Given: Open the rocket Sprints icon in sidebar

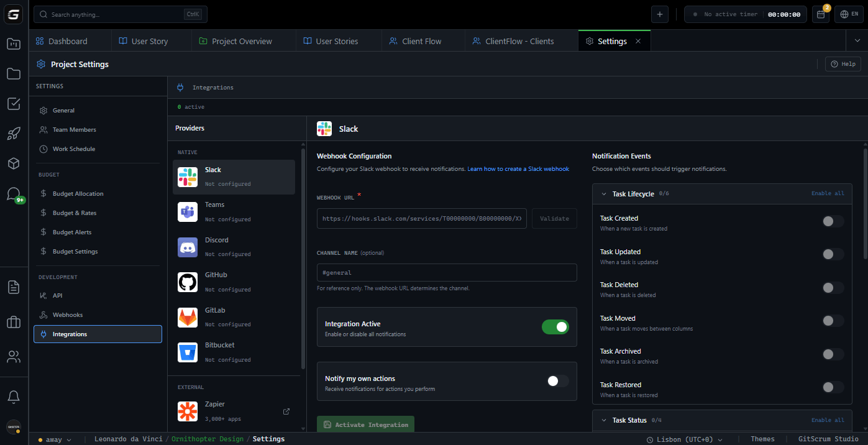Looking at the screenshot, I should pos(14,133).
